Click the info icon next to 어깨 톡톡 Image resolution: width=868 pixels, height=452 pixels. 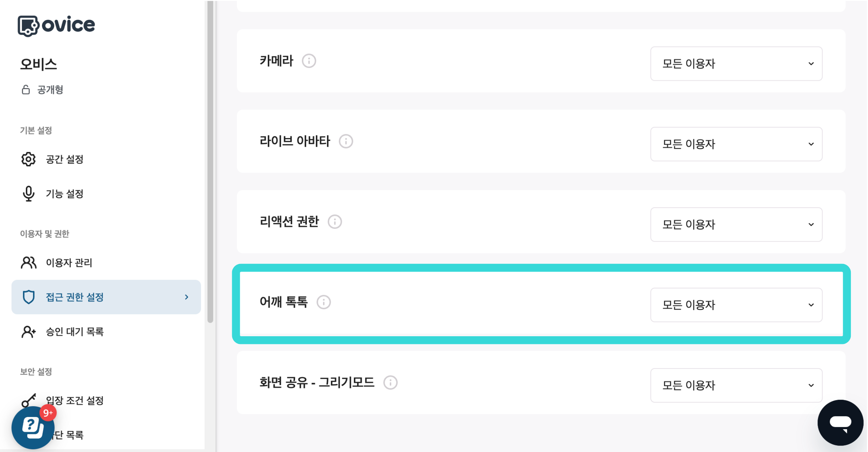[324, 302]
